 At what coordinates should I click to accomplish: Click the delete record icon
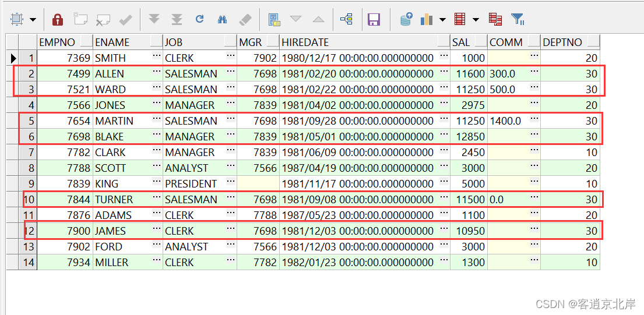tap(103, 19)
